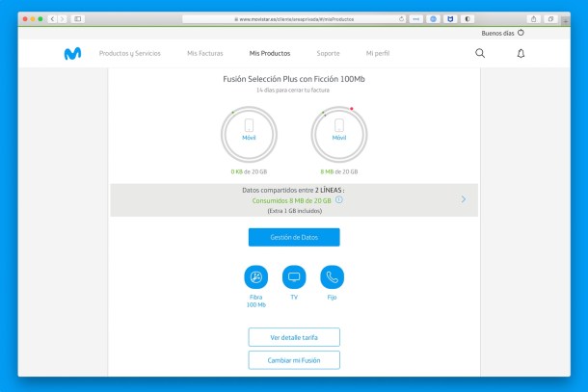Image resolution: width=588 pixels, height=392 pixels.
Task: Open the TV service icon
Action: [x=294, y=277]
